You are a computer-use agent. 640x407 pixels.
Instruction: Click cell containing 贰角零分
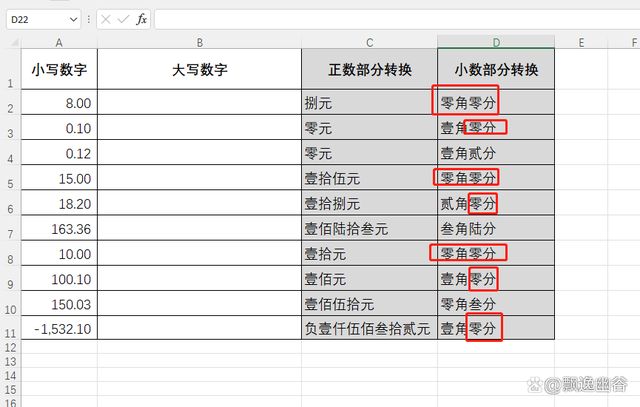click(496, 203)
